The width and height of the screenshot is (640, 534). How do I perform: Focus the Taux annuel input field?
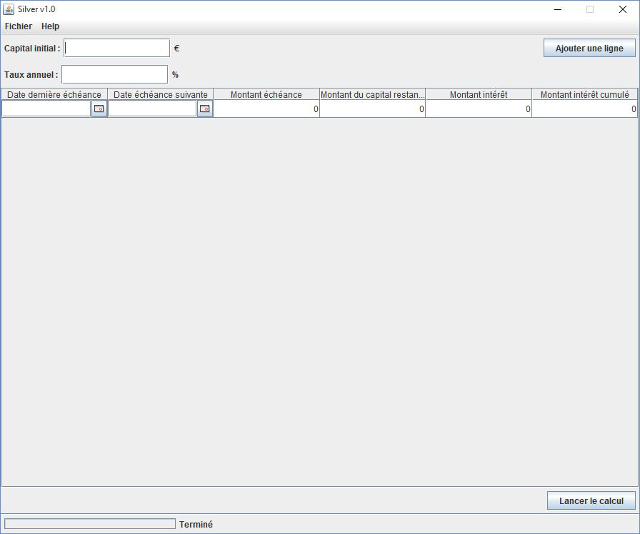(x=114, y=74)
